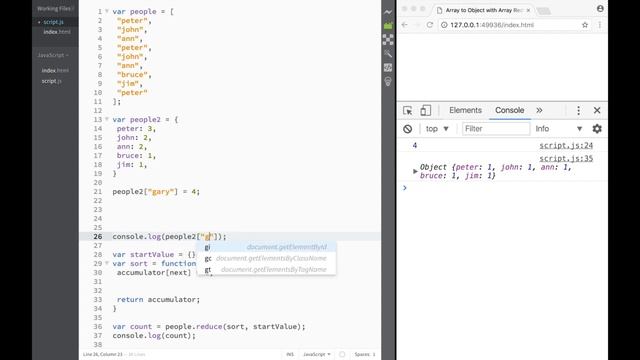Click the linting status circle indicator
This screenshot has height=360, width=640.
[342, 354]
